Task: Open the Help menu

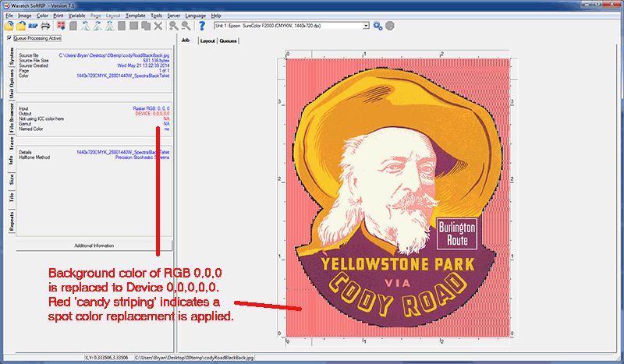Action: pos(216,16)
